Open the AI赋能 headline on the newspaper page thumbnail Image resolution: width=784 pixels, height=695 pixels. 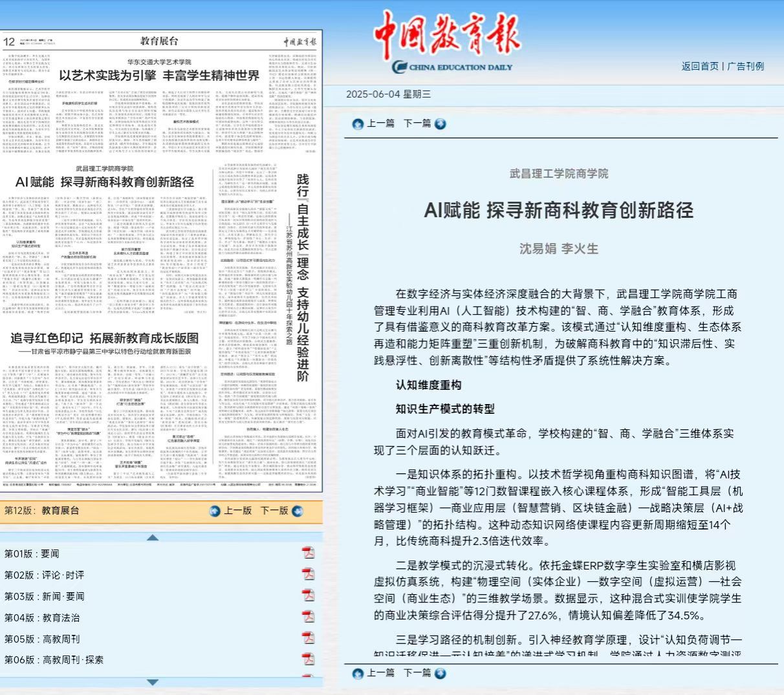(x=105, y=182)
